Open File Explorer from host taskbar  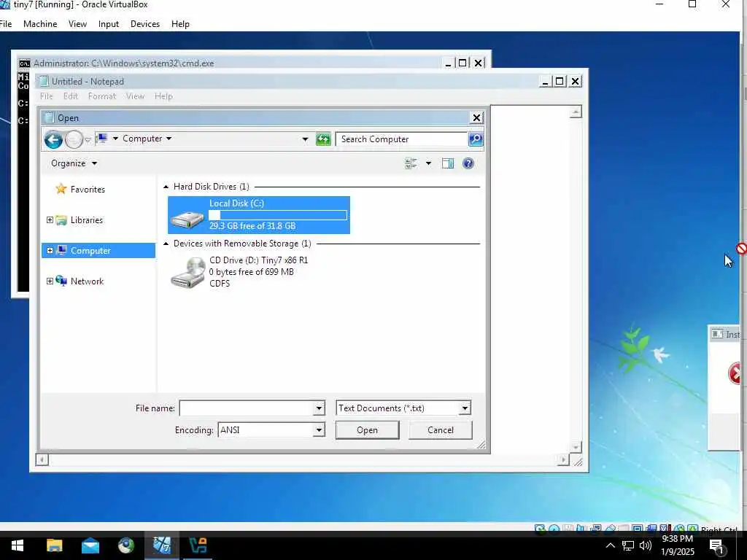point(54,545)
